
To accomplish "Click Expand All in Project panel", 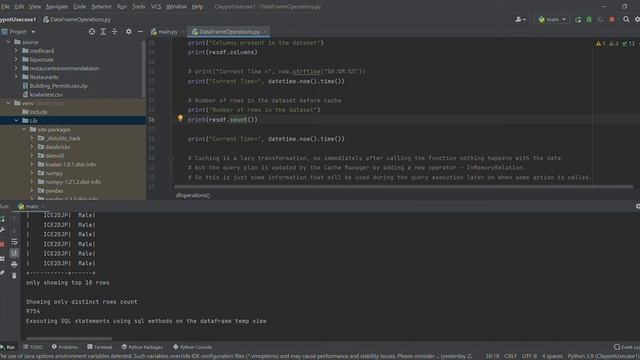I will [x=103, y=31].
